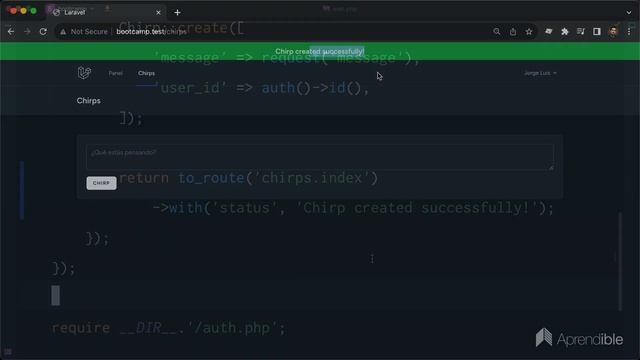The width and height of the screenshot is (640, 360).
Task: Open the Chirps navigation link
Action: click(x=146, y=73)
